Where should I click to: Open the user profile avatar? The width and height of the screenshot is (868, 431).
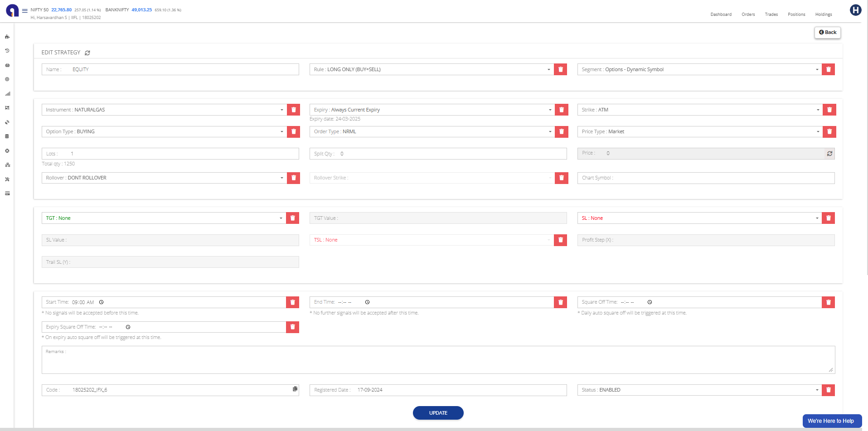click(x=855, y=10)
